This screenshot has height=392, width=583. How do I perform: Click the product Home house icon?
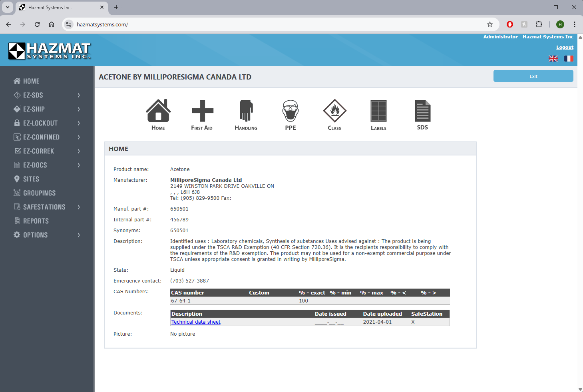click(158, 111)
